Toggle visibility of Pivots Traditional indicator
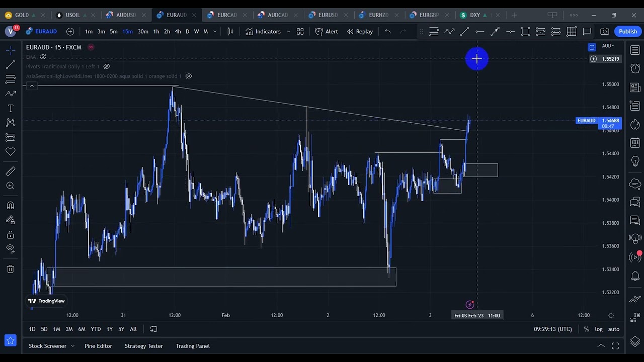The height and width of the screenshot is (362, 644). point(107,66)
